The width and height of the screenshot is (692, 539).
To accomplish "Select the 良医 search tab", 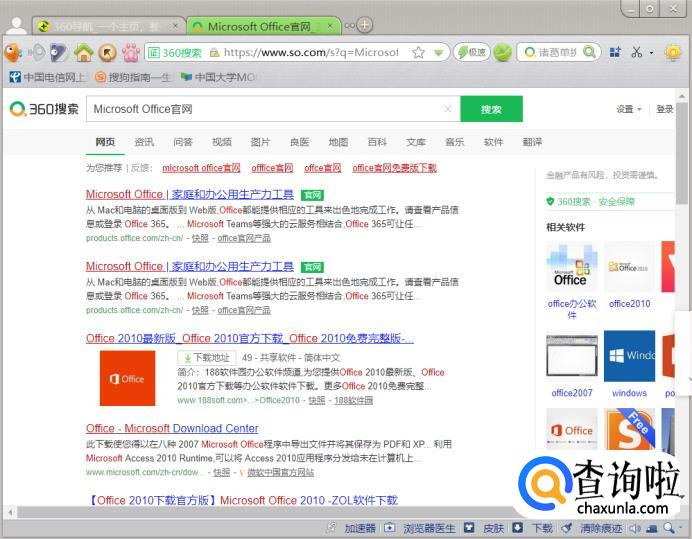I will (x=299, y=142).
